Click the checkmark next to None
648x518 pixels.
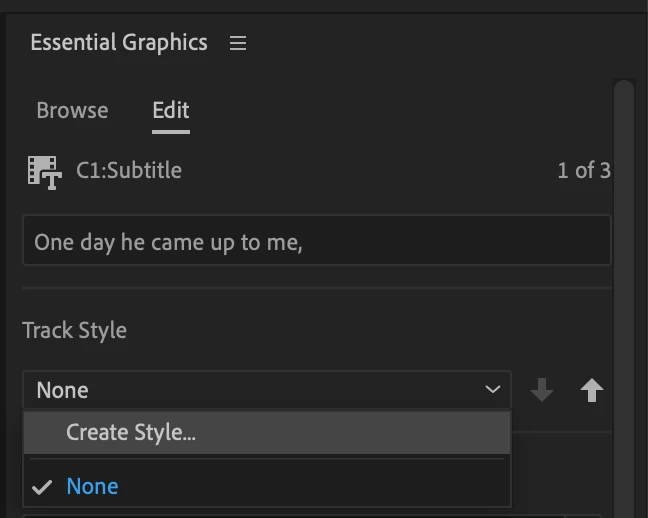tap(41, 487)
